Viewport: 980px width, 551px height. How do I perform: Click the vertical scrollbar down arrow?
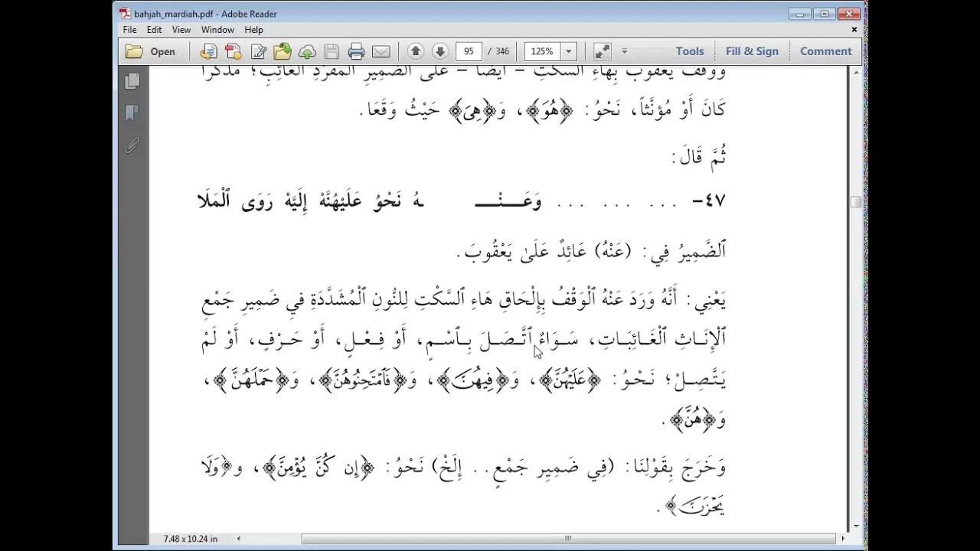[856, 527]
